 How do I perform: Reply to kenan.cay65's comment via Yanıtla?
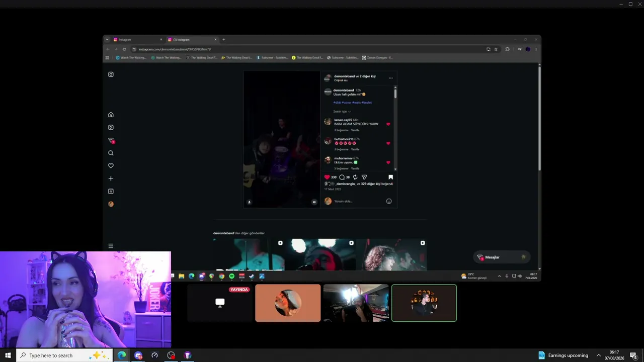(x=355, y=130)
